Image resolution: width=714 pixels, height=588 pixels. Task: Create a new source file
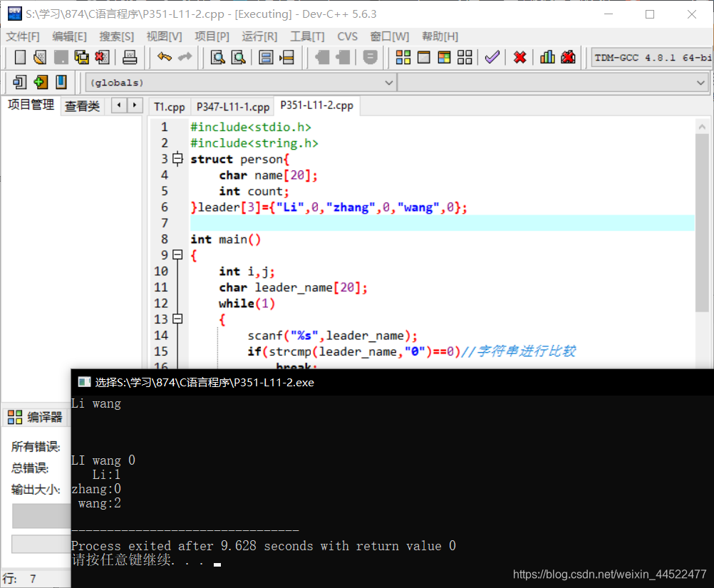19,58
